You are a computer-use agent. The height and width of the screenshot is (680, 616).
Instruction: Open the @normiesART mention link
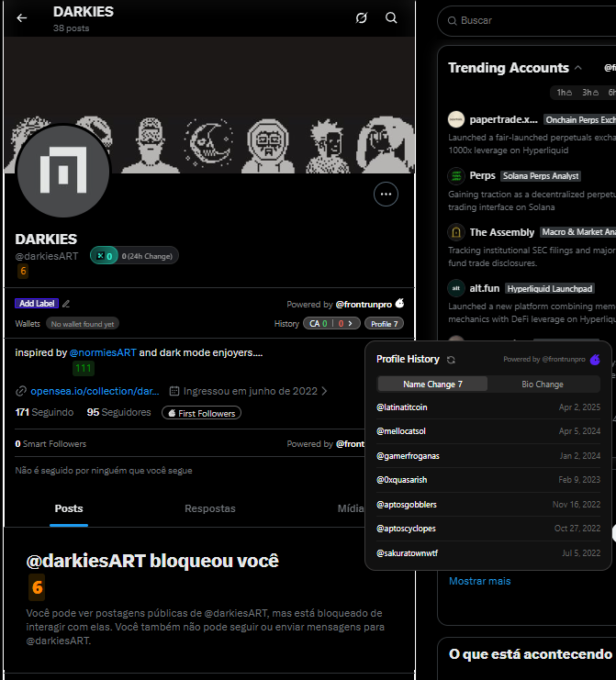pyautogui.click(x=103, y=352)
